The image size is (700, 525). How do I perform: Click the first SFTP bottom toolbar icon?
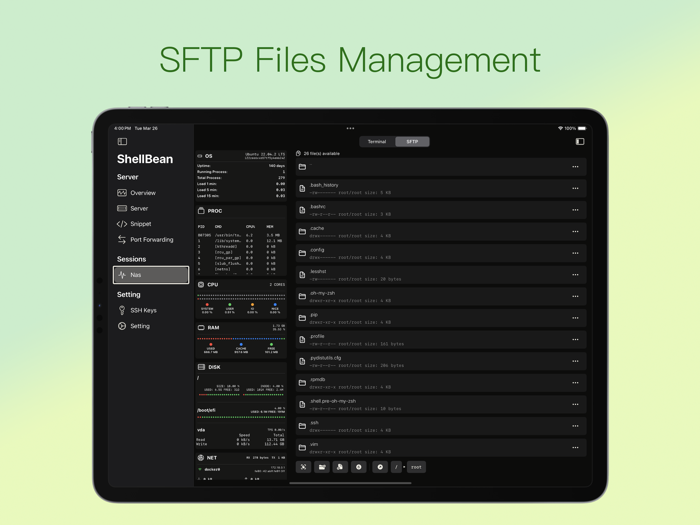pos(304,467)
